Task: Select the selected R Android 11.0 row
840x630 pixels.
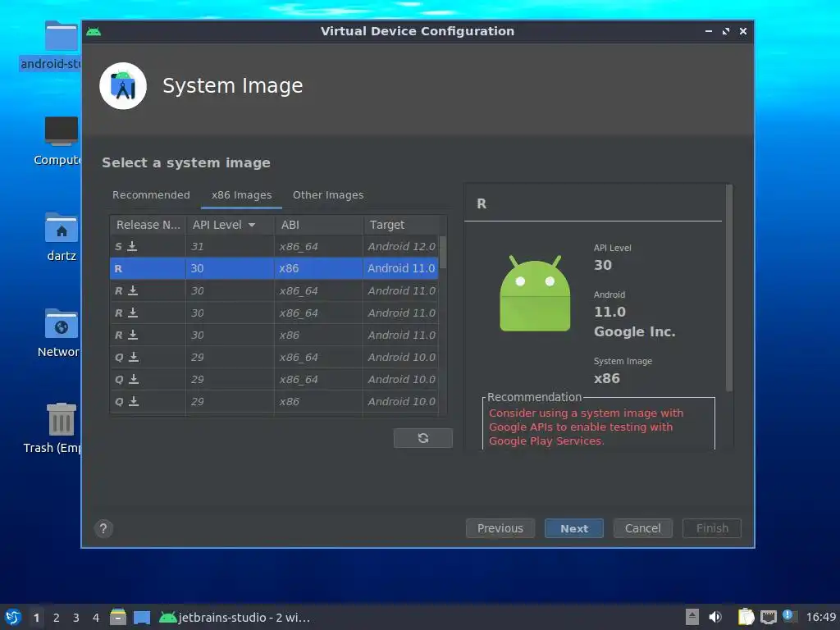Action: (x=274, y=268)
